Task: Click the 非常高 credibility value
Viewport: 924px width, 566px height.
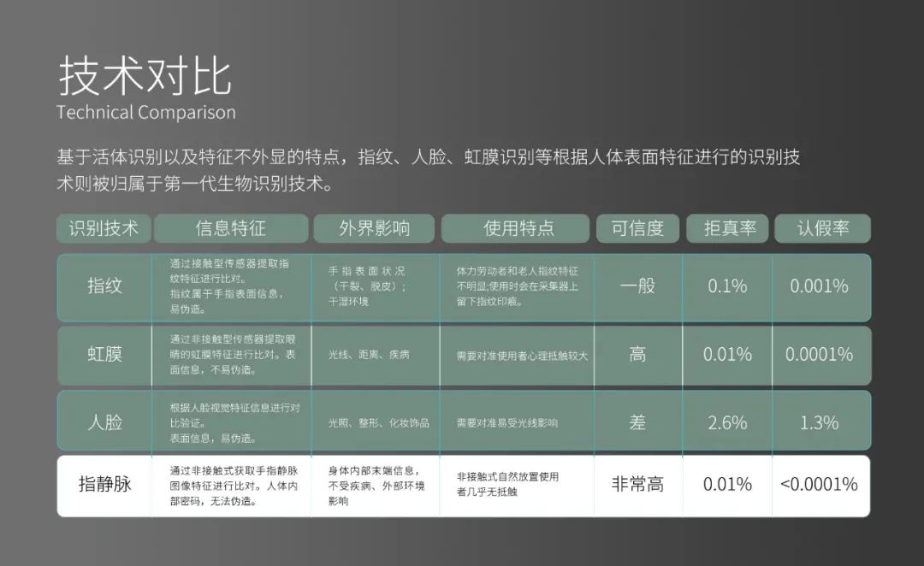Action: (637, 484)
